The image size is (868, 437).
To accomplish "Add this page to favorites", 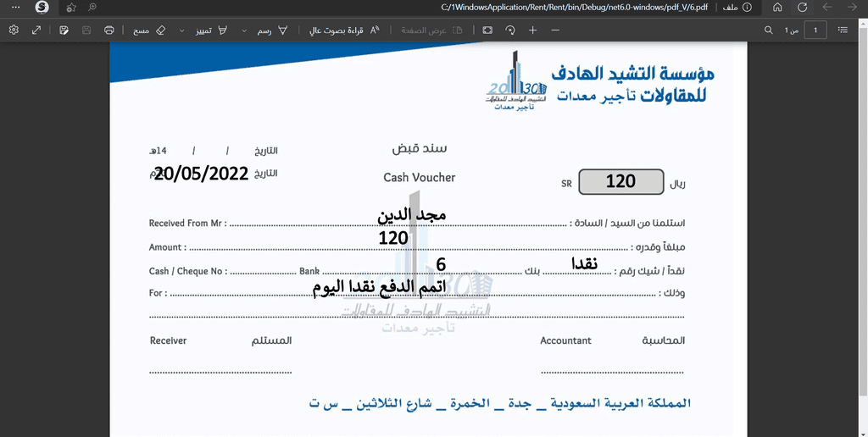I will point(71,8).
